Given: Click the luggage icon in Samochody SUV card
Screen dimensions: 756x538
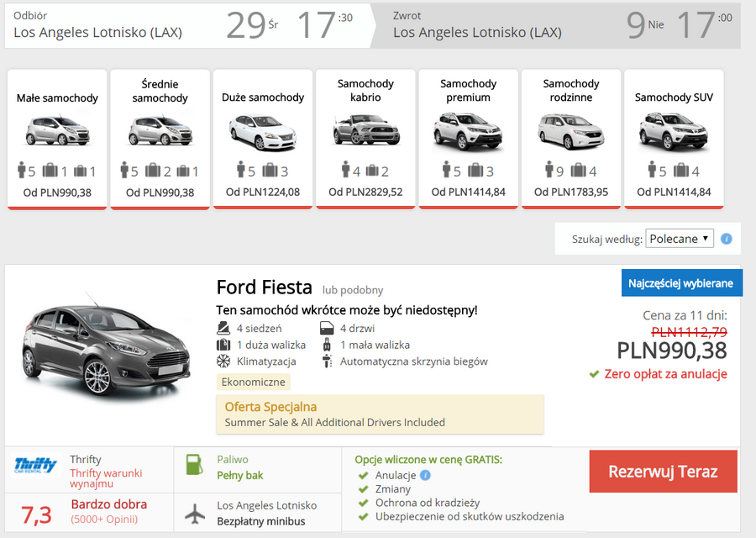Looking at the screenshot, I should point(681,170).
